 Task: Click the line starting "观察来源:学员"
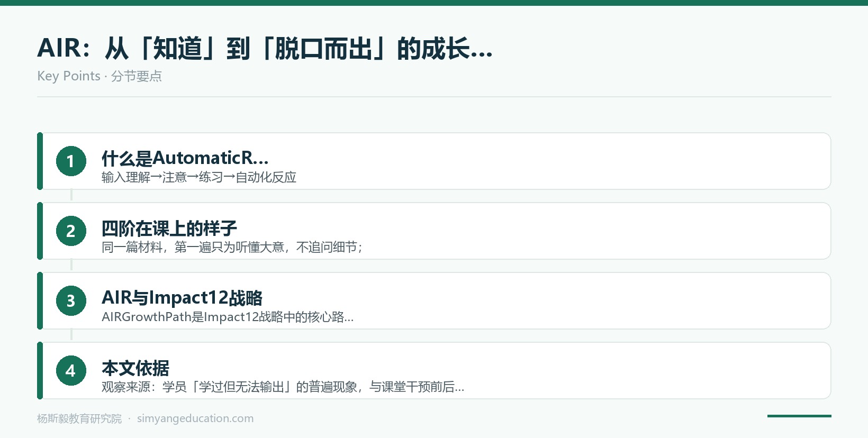pyautogui.click(x=283, y=387)
